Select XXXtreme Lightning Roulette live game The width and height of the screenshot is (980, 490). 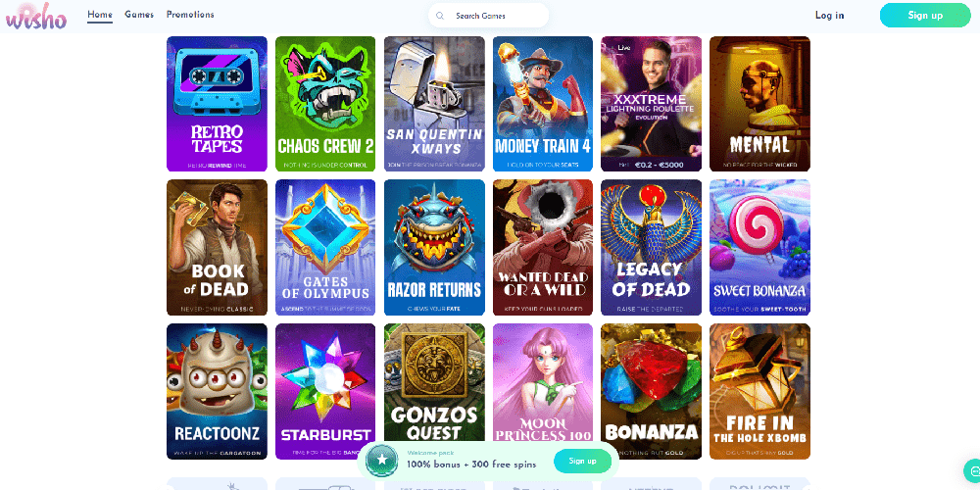(x=652, y=104)
